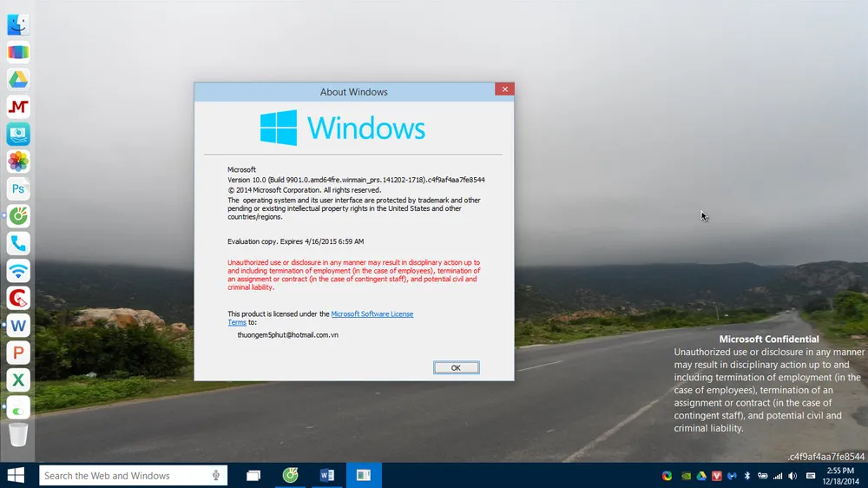Image resolution: width=868 pixels, height=488 pixels.
Task: Open the Malwarebytes tray icon
Action: click(x=732, y=476)
